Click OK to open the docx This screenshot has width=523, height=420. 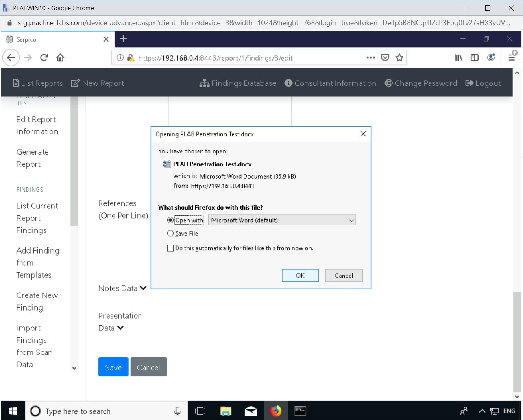(300, 276)
